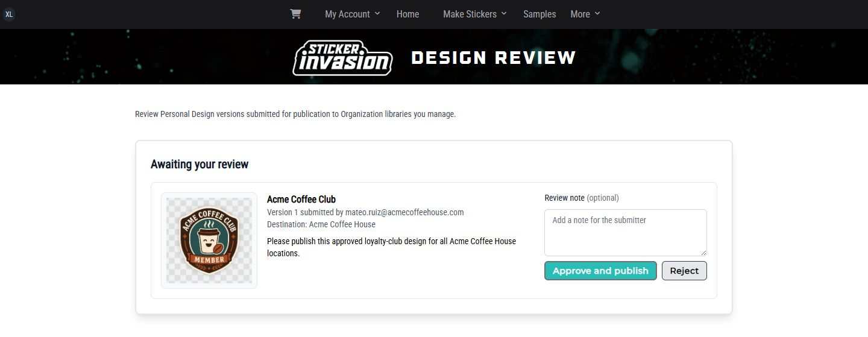
Task: Go to the Home page
Action: pos(407,14)
